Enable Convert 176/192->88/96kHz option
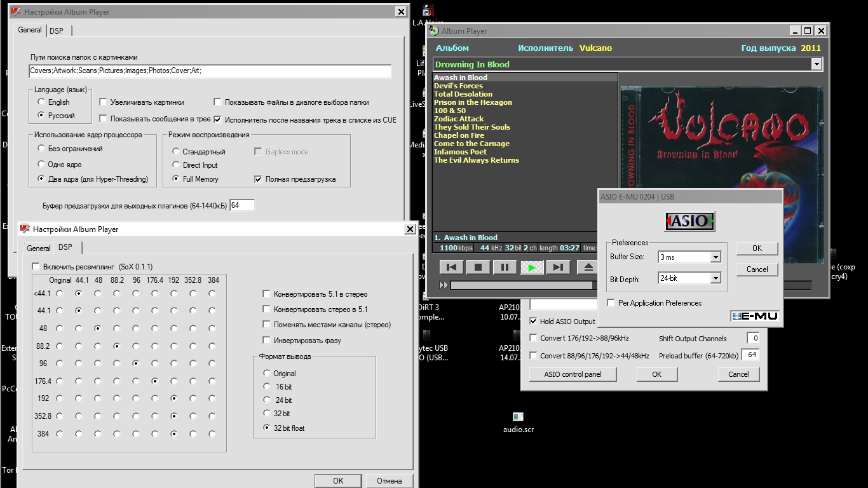Screen dimensions: 868x488 point(533,338)
